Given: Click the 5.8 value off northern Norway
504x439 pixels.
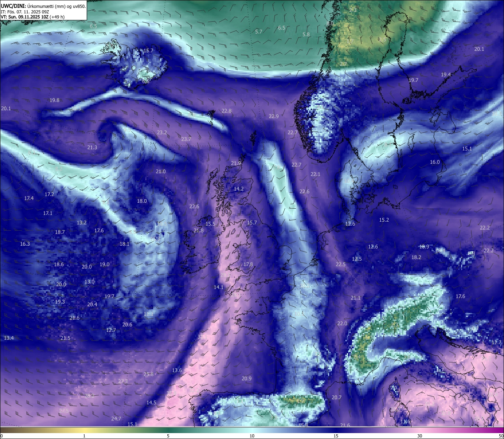Looking at the screenshot, I should tap(306, 35).
